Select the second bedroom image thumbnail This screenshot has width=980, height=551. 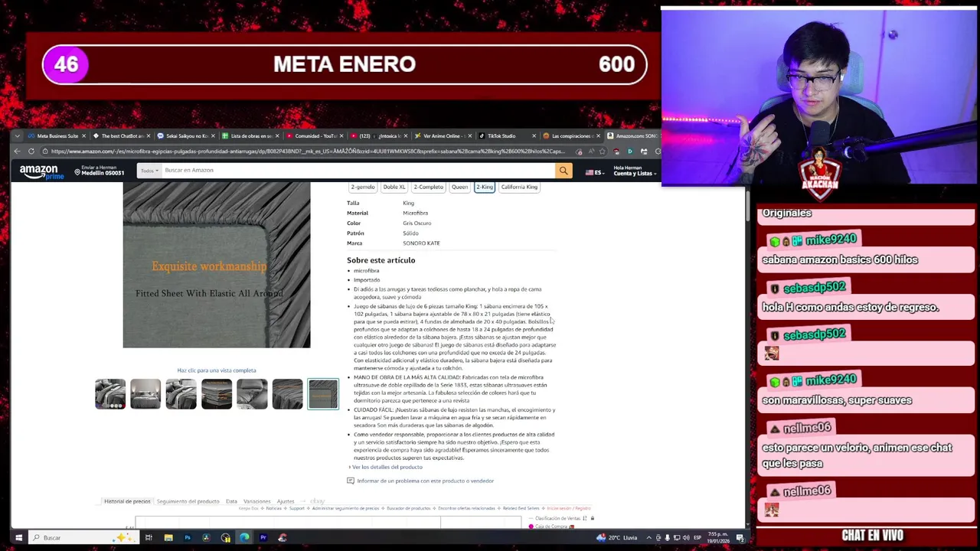click(145, 394)
